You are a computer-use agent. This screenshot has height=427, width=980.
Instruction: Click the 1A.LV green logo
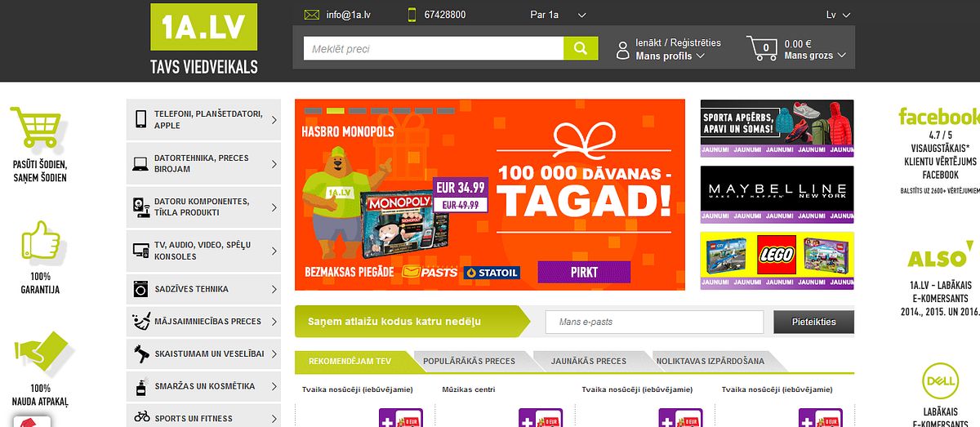pyautogui.click(x=203, y=27)
